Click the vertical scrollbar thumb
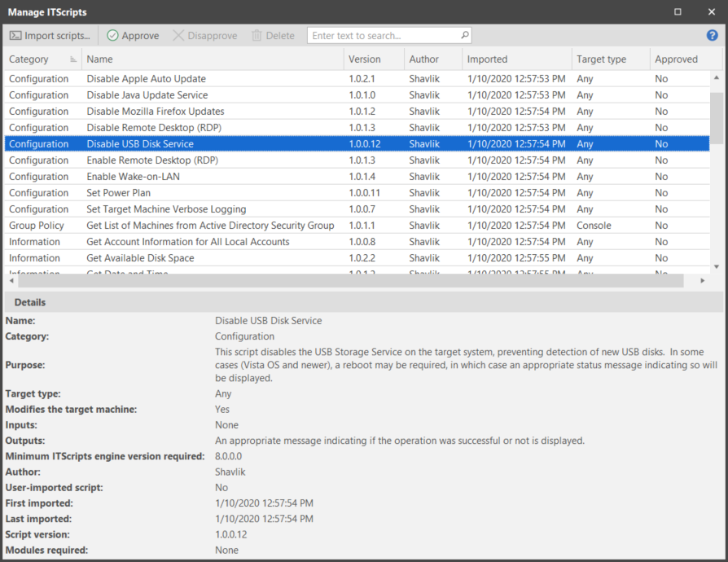Screen dimensions: 728x562 point(717,118)
